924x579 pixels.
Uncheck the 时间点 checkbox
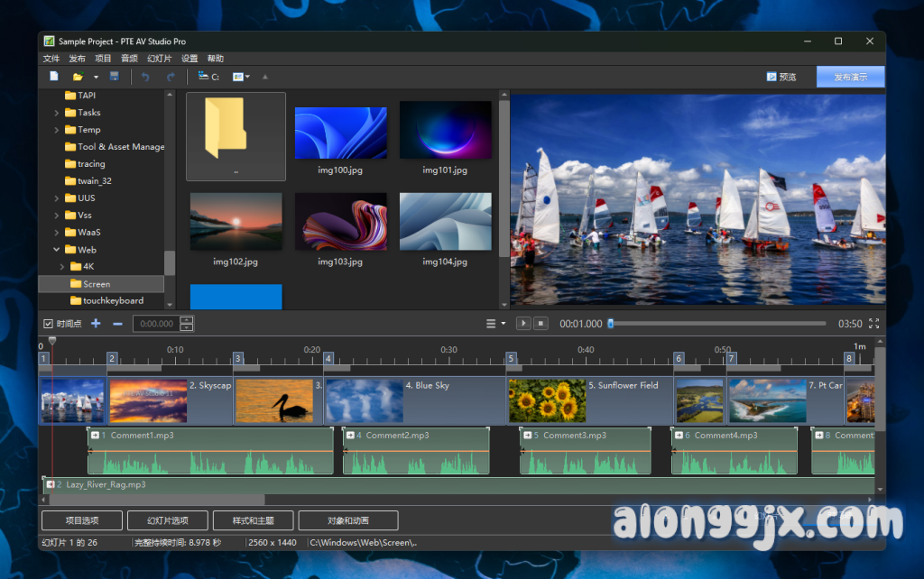(49, 324)
